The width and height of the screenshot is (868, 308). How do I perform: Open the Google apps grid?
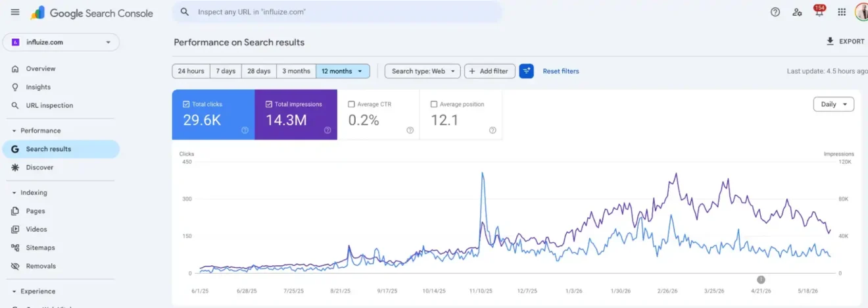[x=842, y=12]
